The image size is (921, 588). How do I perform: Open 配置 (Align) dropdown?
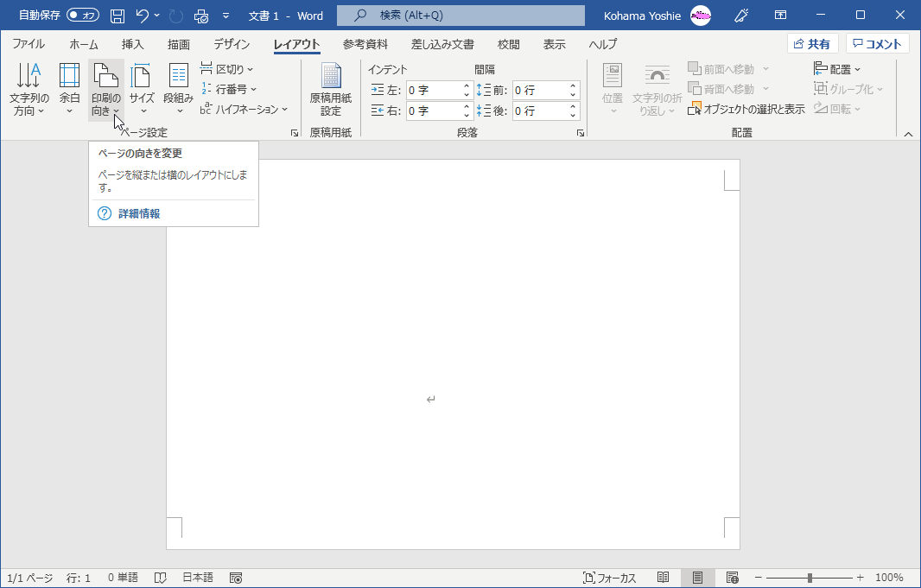click(x=837, y=69)
